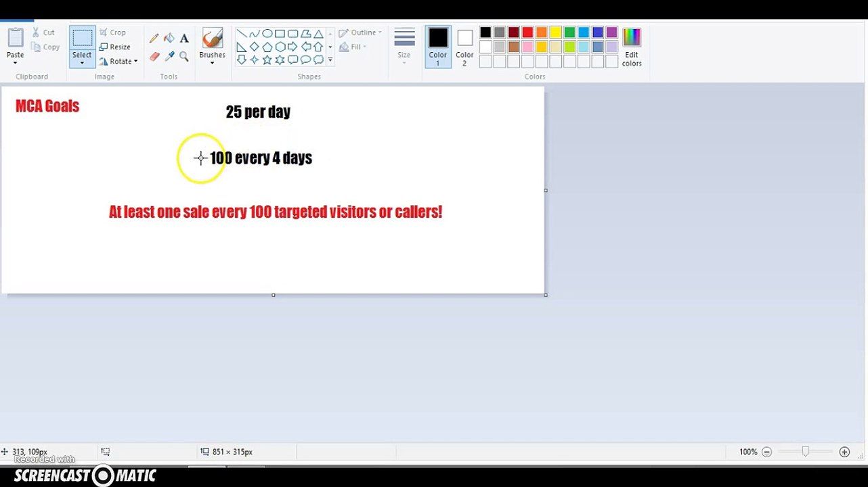Click the Paste clipboard icon

15,38
